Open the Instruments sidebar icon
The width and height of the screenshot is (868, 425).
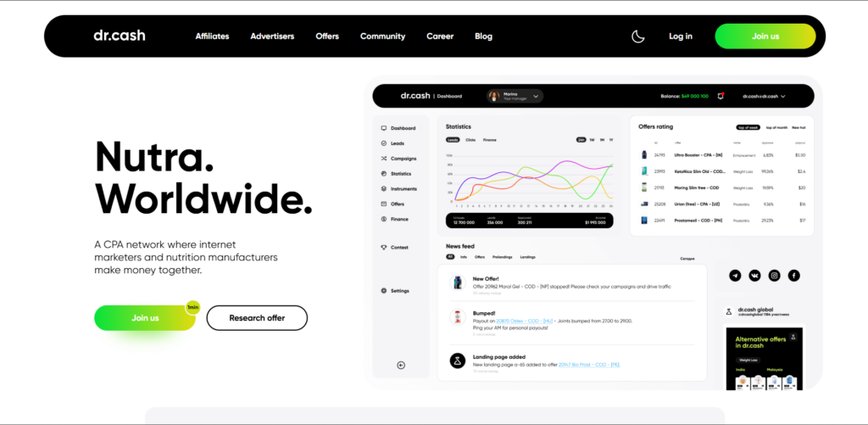384,189
